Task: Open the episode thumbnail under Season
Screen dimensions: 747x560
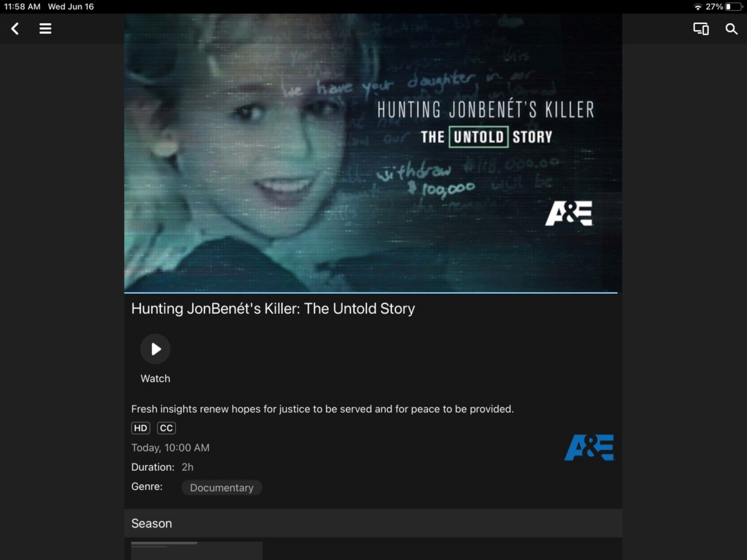Action: click(x=197, y=551)
